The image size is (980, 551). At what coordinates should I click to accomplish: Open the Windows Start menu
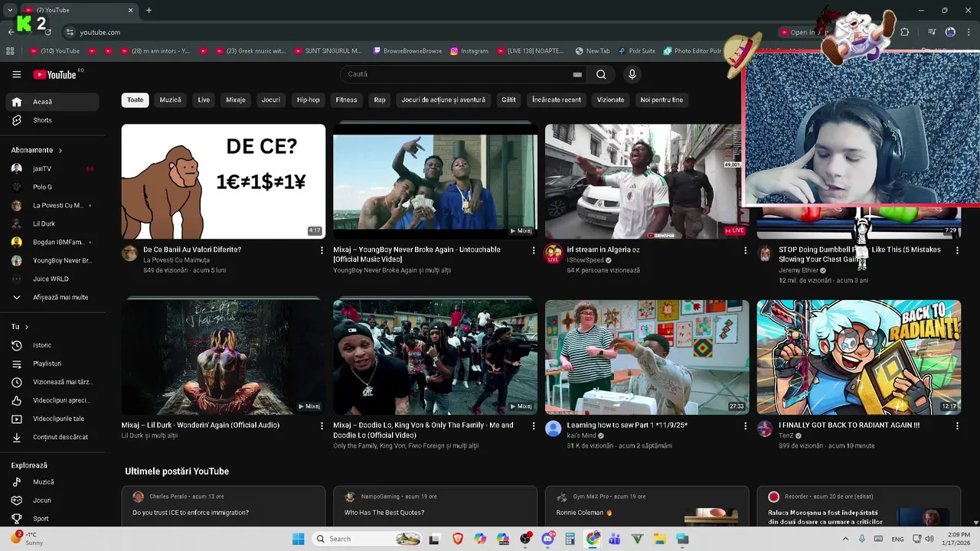pos(299,539)
